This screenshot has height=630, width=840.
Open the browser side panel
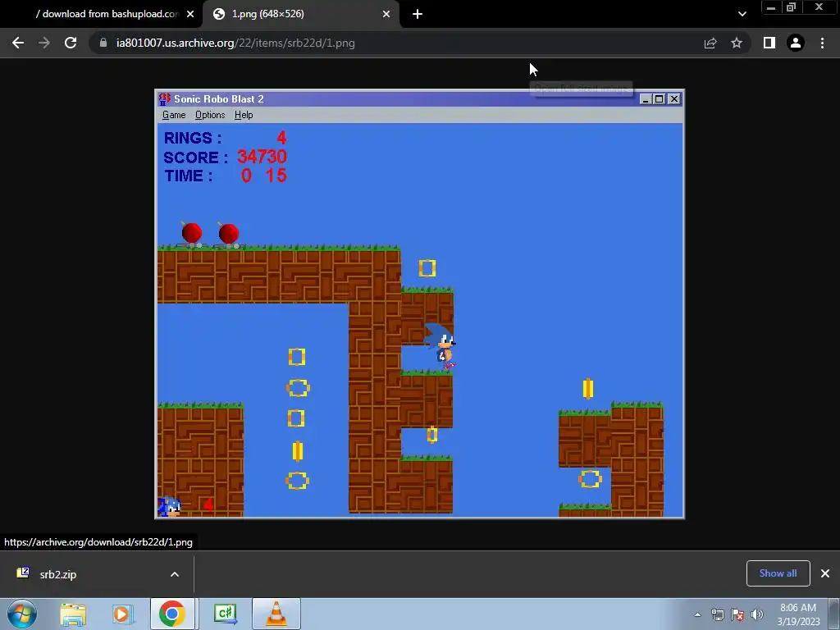pyautogui.click(x=769, y=43)
